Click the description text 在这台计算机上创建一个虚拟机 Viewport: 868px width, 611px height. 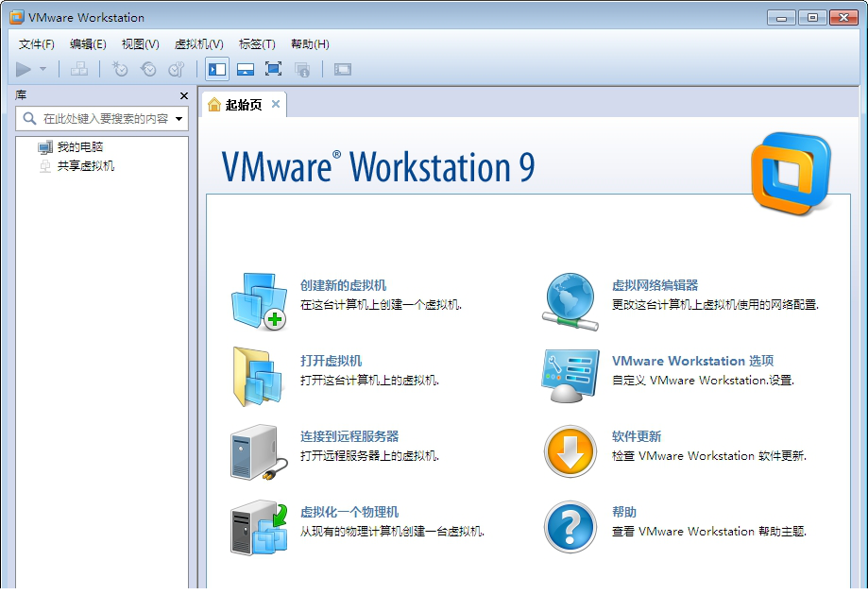tap(381, 305)
